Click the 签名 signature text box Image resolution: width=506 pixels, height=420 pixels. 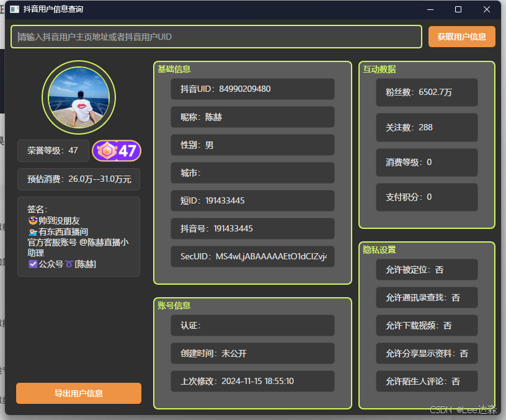click(x=79, y=236)
